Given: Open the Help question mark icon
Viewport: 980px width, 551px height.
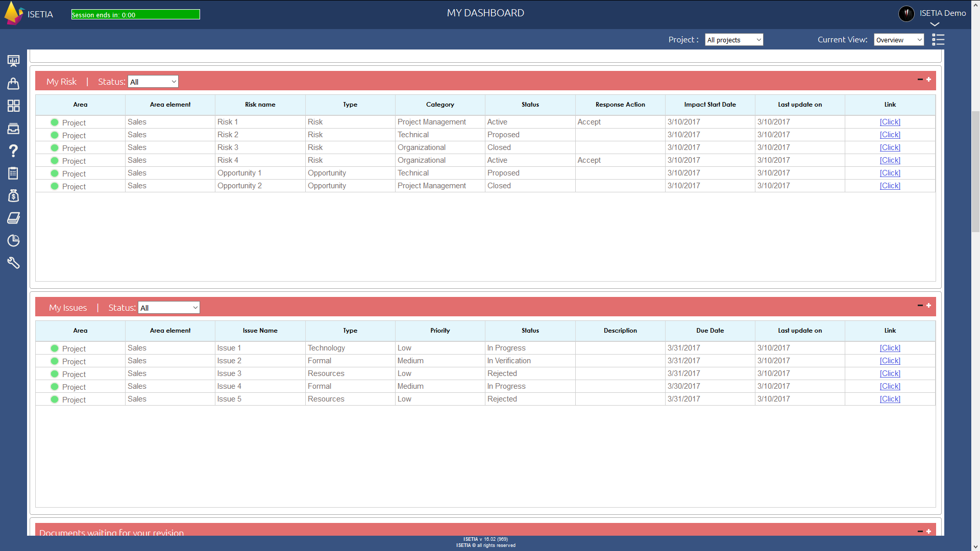Looking at the screenshot, I should coord(13,151).
